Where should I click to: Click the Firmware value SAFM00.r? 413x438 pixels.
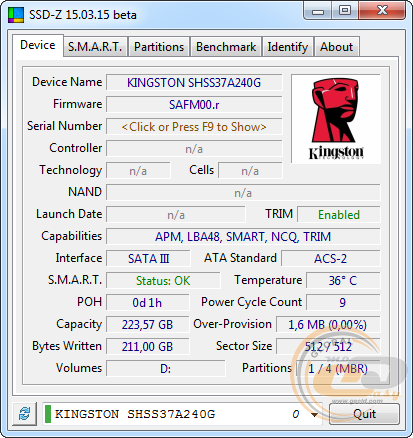194,105
